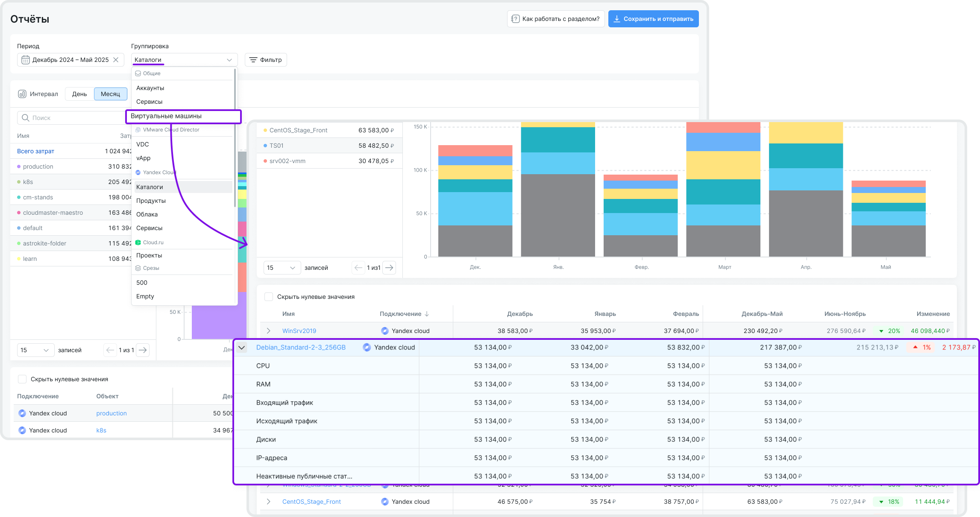Click the question icon in Как работать с разделом
Screen dimensions: 980x517
[x=516, y=19]
